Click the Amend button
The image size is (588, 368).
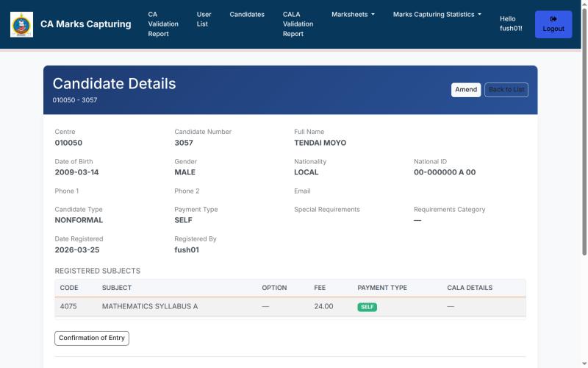coord(466,90)
